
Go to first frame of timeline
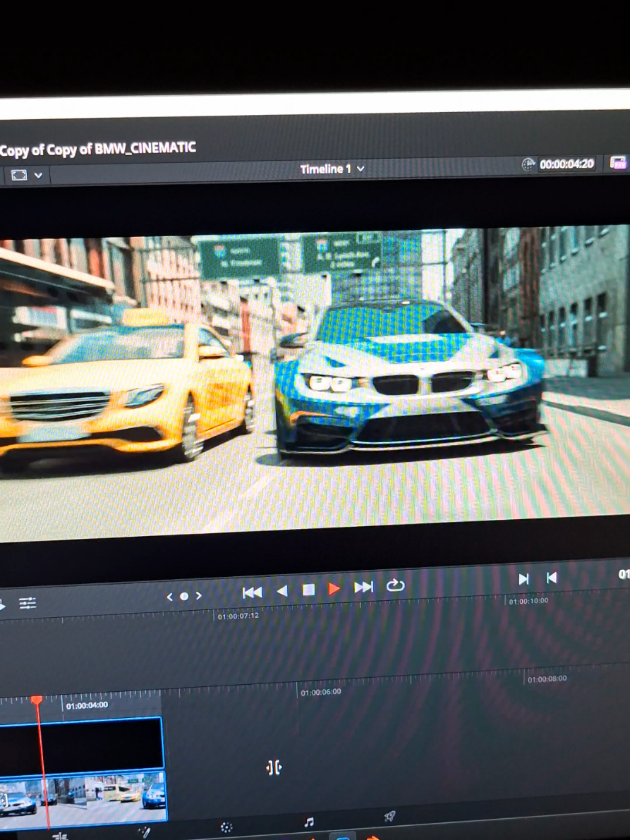click(253, 592)
